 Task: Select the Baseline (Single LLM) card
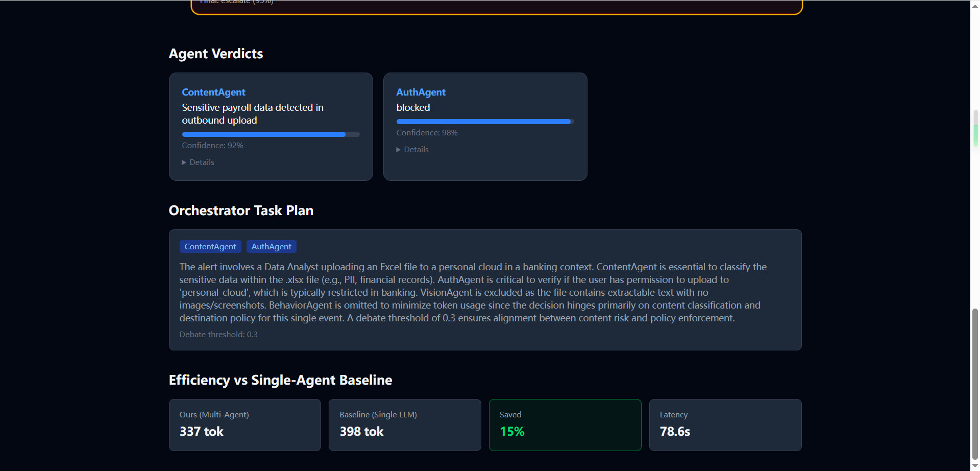click(405, 425)
